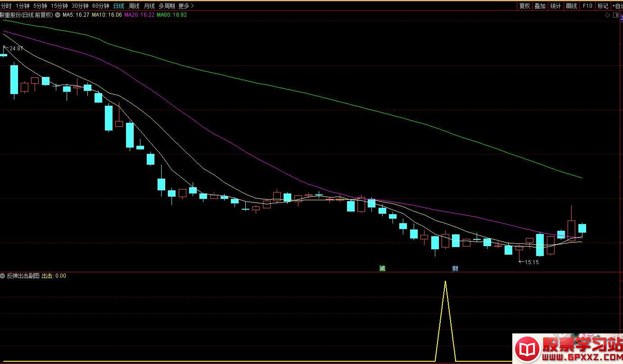Click the 标记 mark tool

point(603,6)
